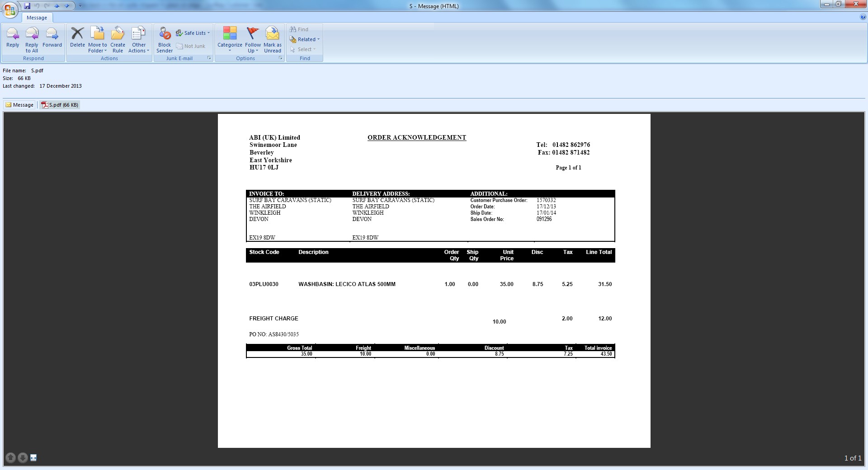The width and height of the screenshot is (868, 470).
Task: Click Create Rule
Action: click(x=118, y=39)
